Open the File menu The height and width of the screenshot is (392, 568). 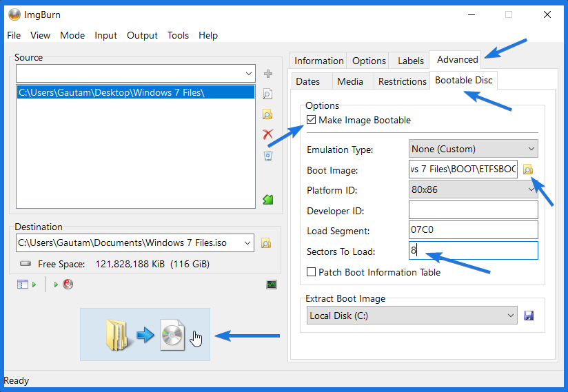pos(14,35)
